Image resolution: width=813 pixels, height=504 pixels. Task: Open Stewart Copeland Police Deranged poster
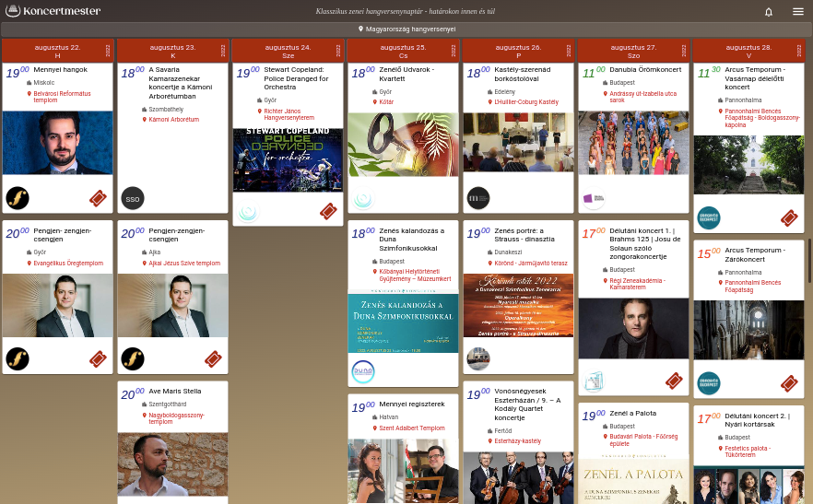point(288,160)
